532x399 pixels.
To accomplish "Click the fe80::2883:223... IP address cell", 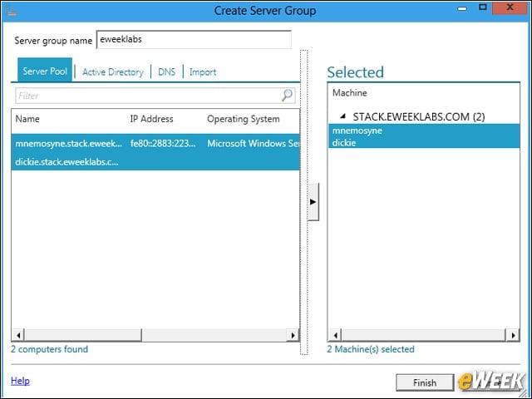I will (x=163, y=144).
